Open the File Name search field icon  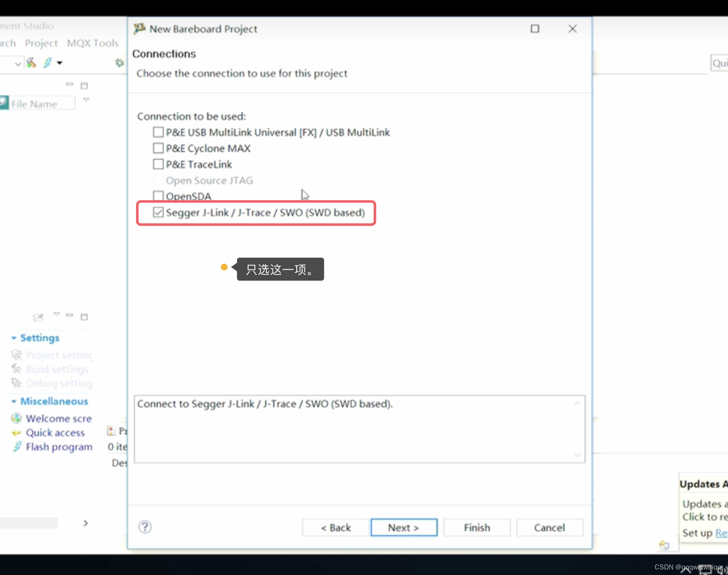click(x=3, y=102)
